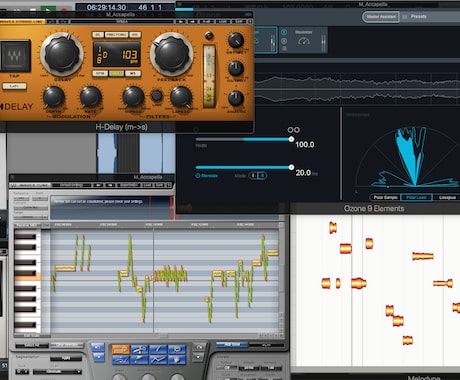Click the DRY/WET knob in H-Delay
Screen dimensions: 460x380
click(x=236, y=40)
